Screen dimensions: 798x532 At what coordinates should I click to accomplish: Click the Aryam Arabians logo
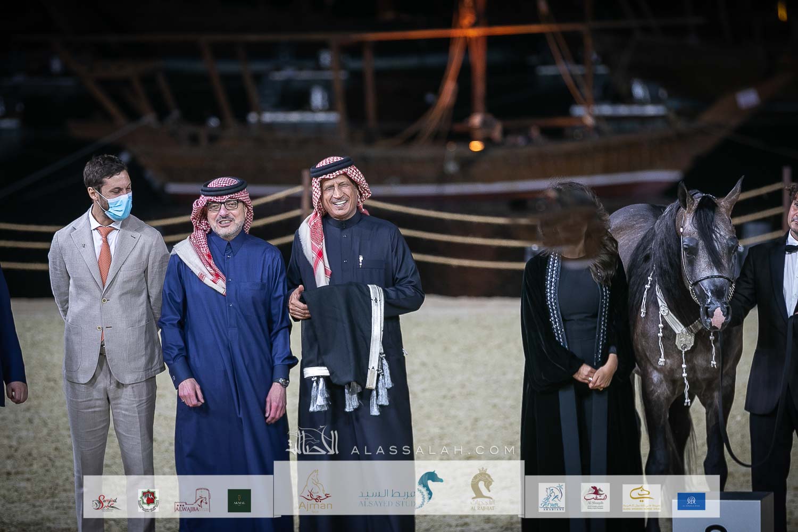[551, 498]
